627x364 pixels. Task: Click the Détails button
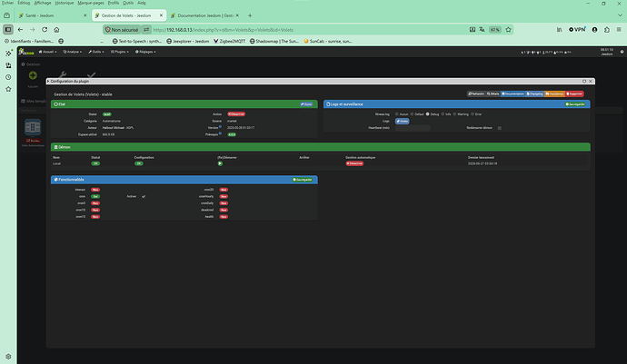[493, 93]
